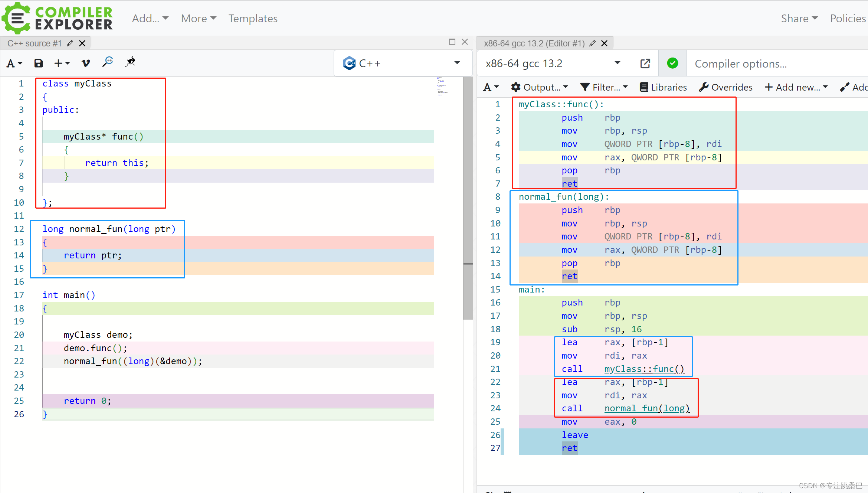868x493 pixels.
Task: Click the Libraries button
Action: point(664,87)
